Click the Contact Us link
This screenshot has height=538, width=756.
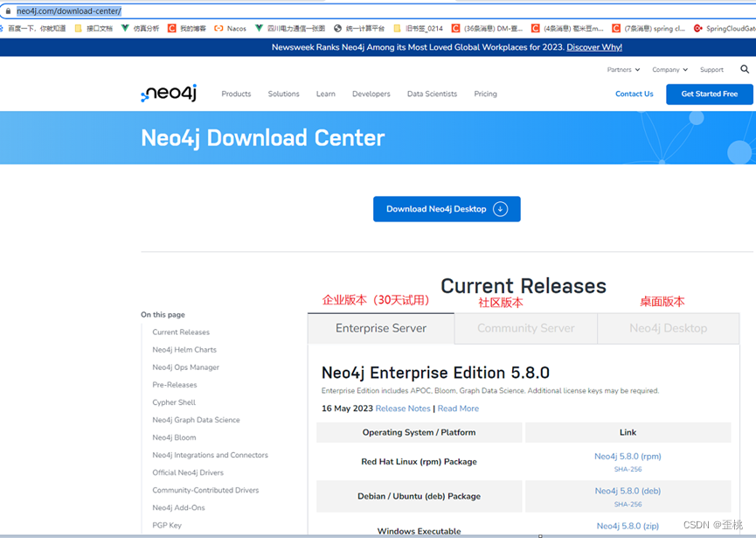634,94
